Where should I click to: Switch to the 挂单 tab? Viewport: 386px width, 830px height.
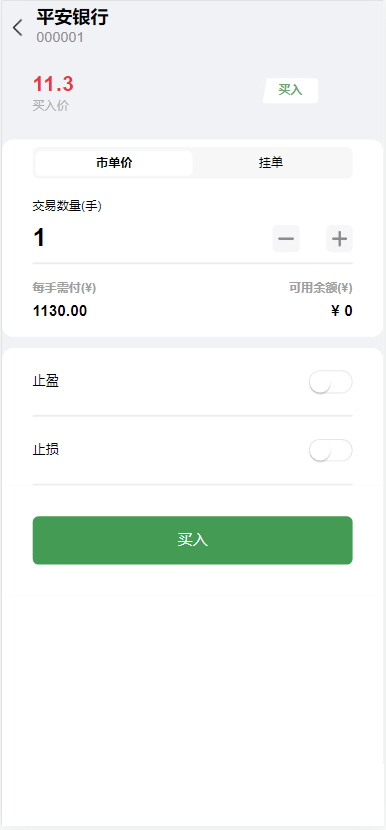(271, 163)
